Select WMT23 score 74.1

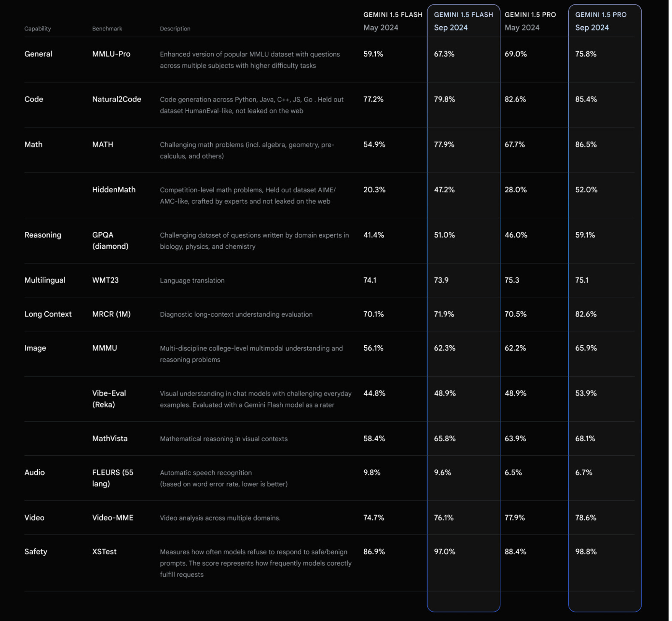pyautogui.click(x=370, y=280)
